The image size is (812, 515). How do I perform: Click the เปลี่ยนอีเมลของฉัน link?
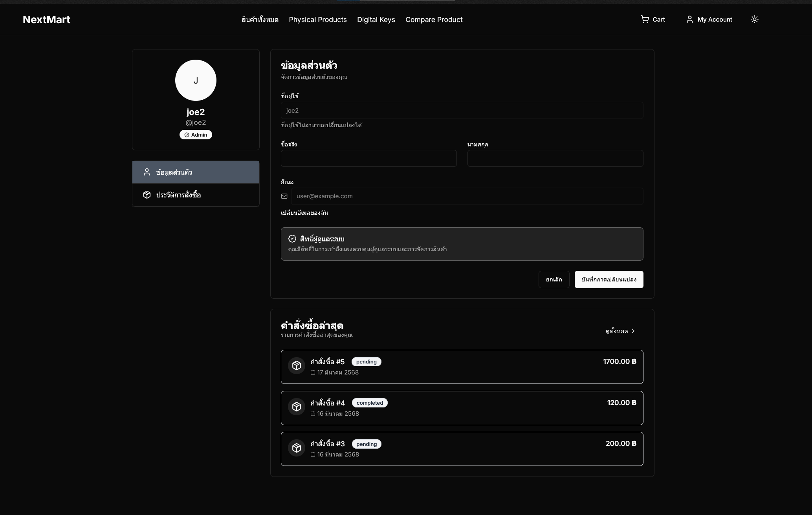click(304, 213)
